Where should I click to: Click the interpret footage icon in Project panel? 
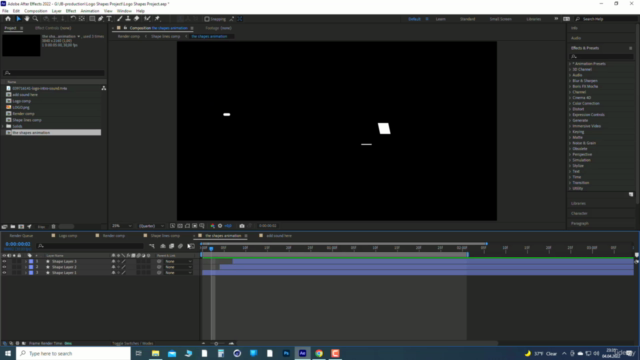coord(4,227)
